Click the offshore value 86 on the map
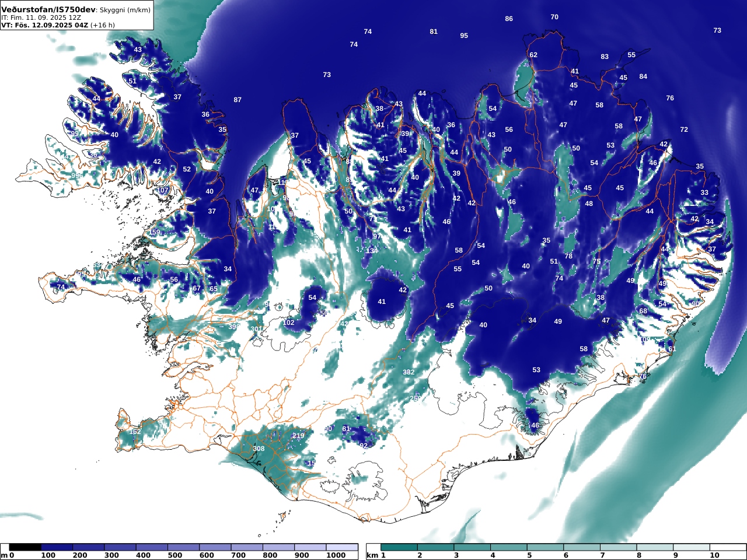The width and height of the screenshot is (747, 560). pyautogui.click(x=509, y=19)
